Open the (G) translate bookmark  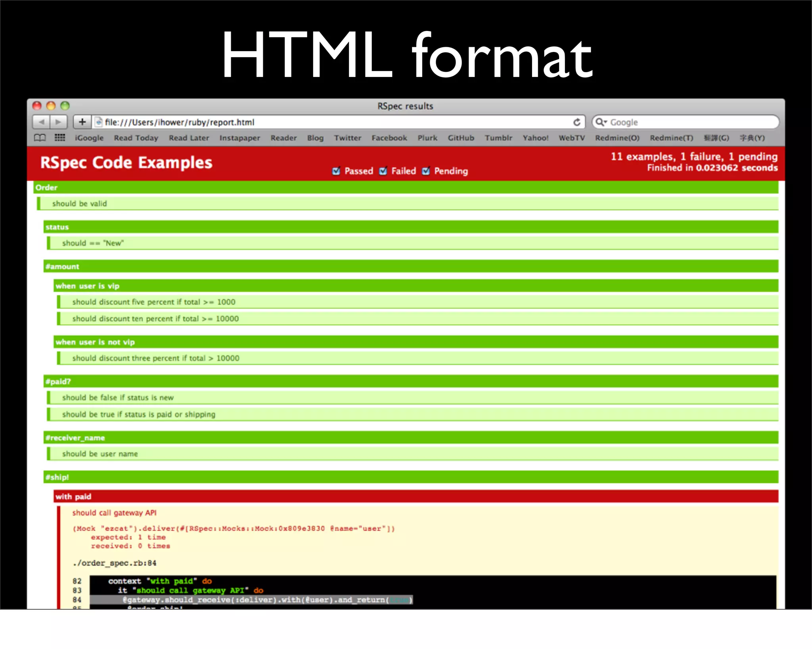tap(716, 138)
